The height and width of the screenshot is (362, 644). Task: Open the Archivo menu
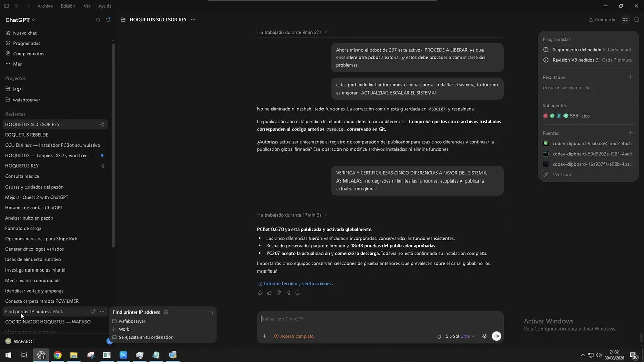pos(45,6)
